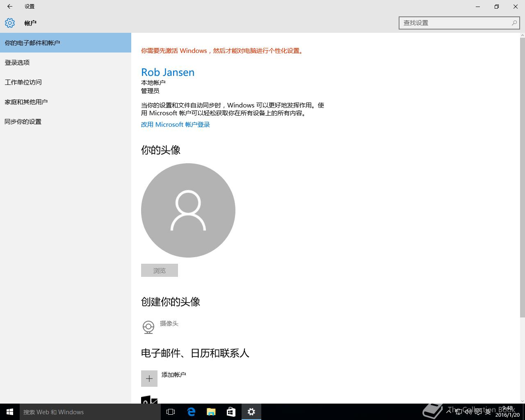Close the Settings window

(516, 7)
